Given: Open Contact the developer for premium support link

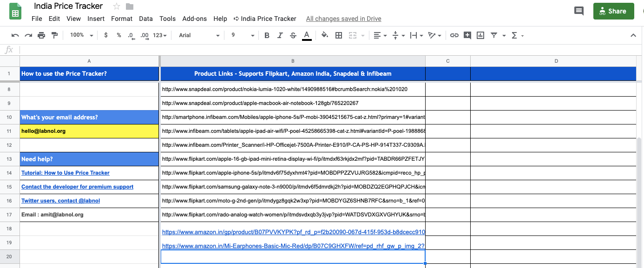Looking at the screenshot, I should tap(77, 187).
